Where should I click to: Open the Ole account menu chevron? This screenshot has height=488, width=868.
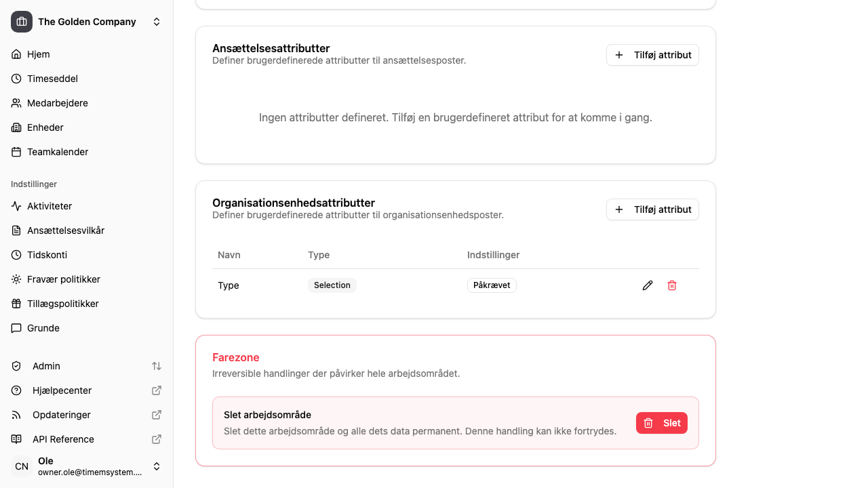157,466
